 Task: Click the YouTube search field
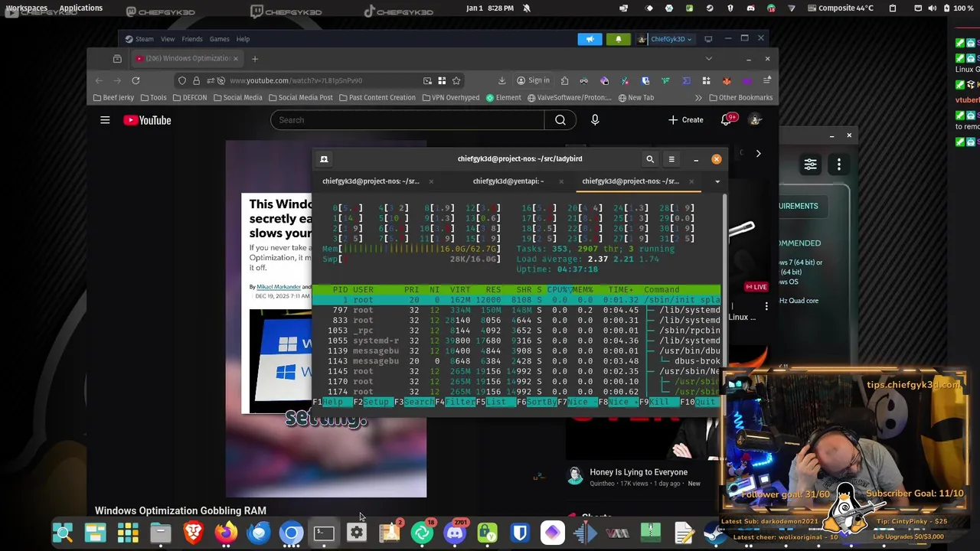point(407,120)
